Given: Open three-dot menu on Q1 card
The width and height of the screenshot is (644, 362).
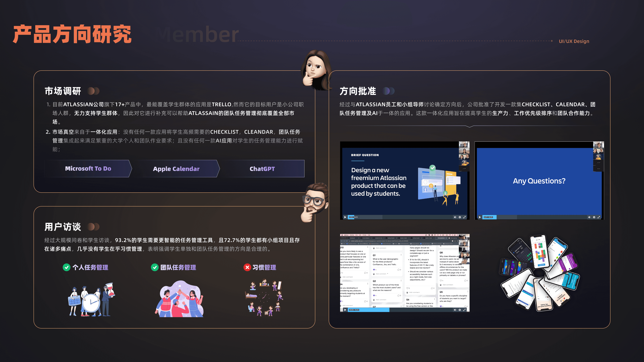Looking at the screenshot, I should pyautogui.click(x=401, y=255).
